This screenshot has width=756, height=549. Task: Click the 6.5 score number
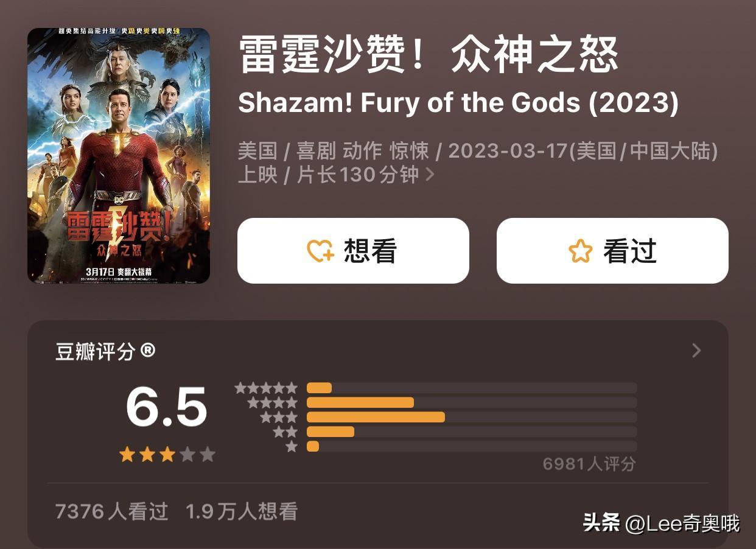(167, 407)
